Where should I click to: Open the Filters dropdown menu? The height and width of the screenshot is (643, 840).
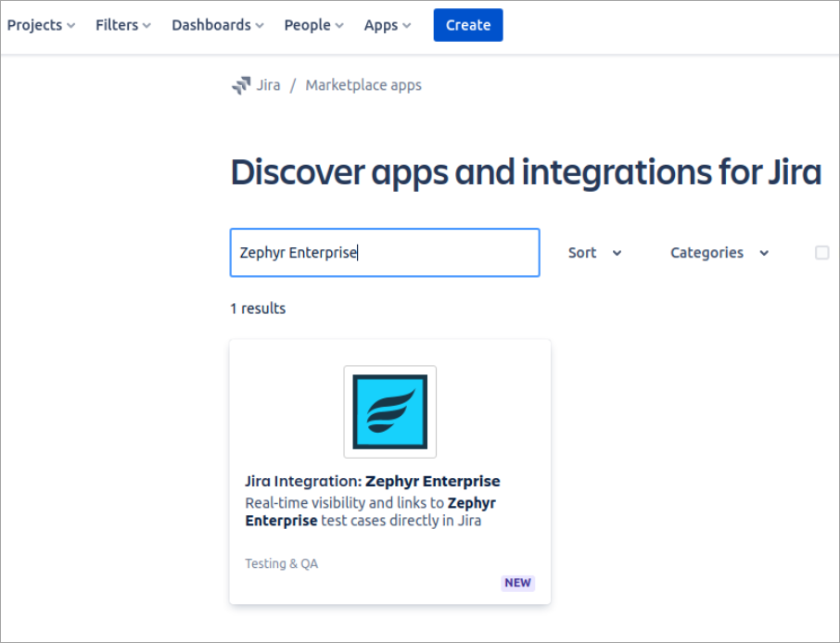click(x=122, y=25)
